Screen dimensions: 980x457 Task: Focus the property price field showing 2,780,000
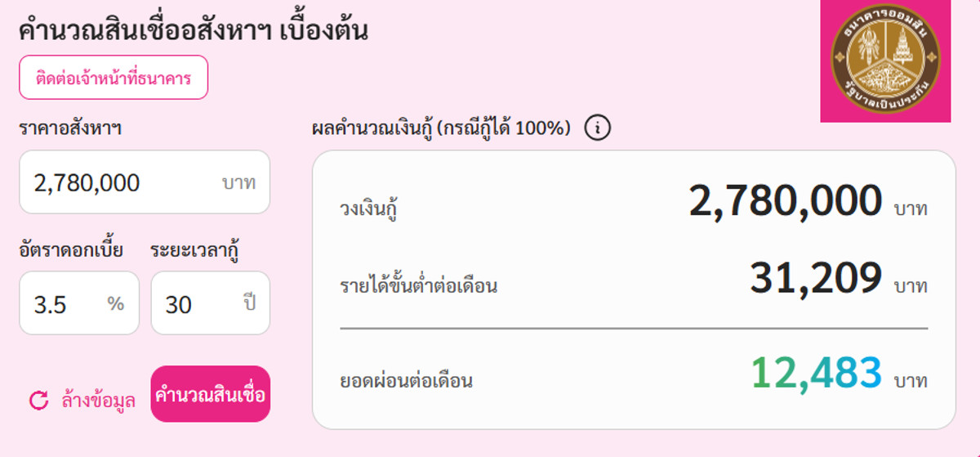coord(122,182)
